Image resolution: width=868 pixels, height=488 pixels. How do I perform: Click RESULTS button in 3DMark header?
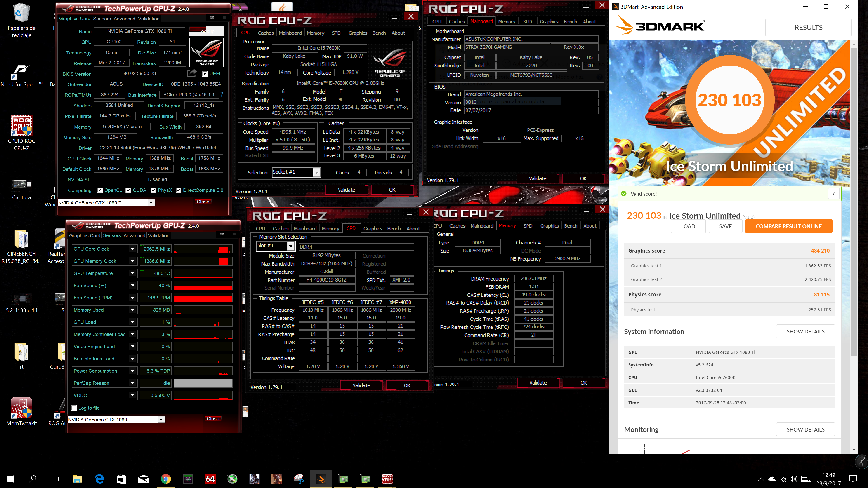808,27
